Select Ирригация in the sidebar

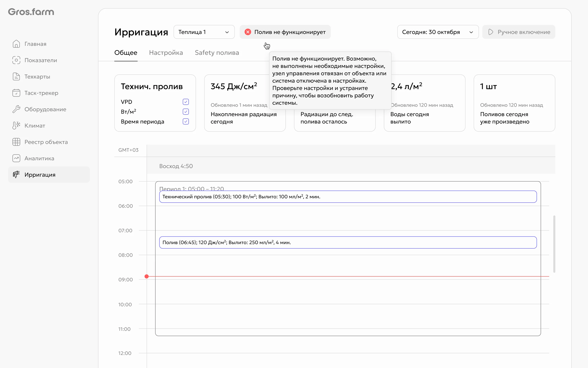49,175
